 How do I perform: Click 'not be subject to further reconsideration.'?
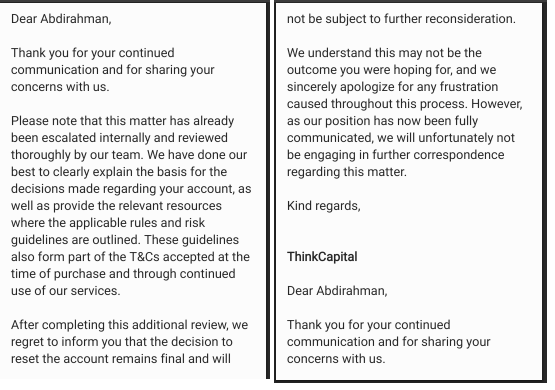pos(401,19)
